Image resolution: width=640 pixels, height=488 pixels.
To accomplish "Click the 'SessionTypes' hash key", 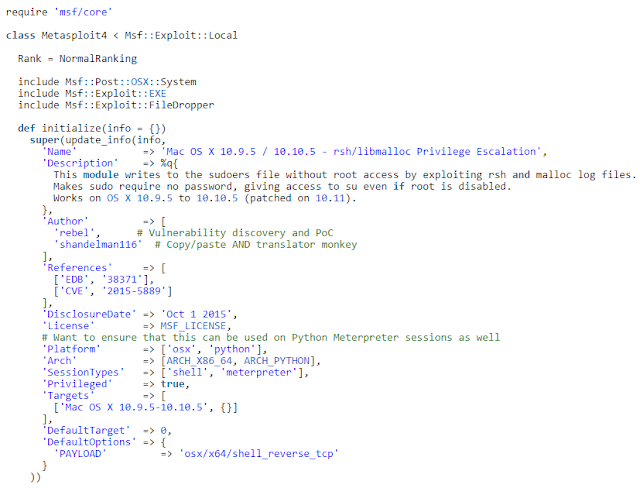I will [83, 372].
